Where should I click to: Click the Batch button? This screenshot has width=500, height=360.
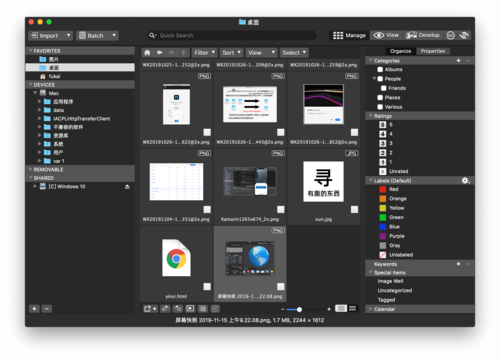pyautogui.click(x=97, y=35)
